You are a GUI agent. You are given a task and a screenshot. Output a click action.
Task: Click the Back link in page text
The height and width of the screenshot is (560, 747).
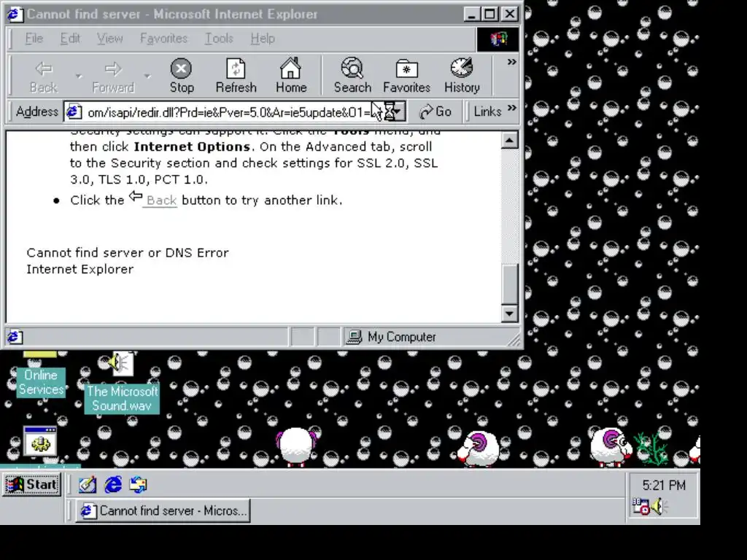point(161,201)
